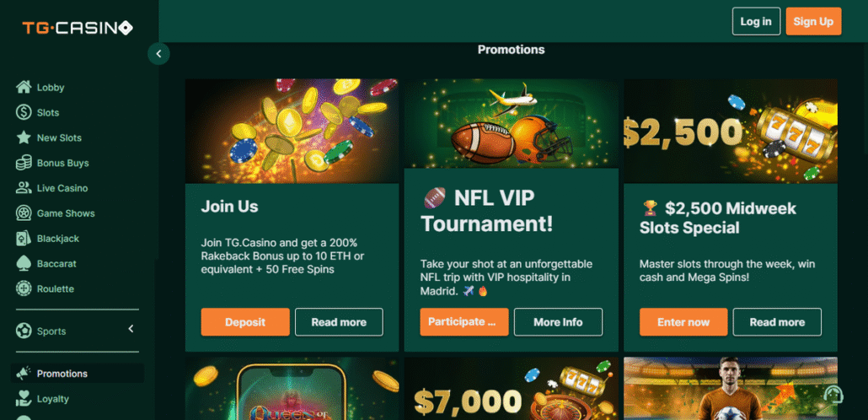Click the New Slots star icon
The image size is (868, 420).
(24, 137)
